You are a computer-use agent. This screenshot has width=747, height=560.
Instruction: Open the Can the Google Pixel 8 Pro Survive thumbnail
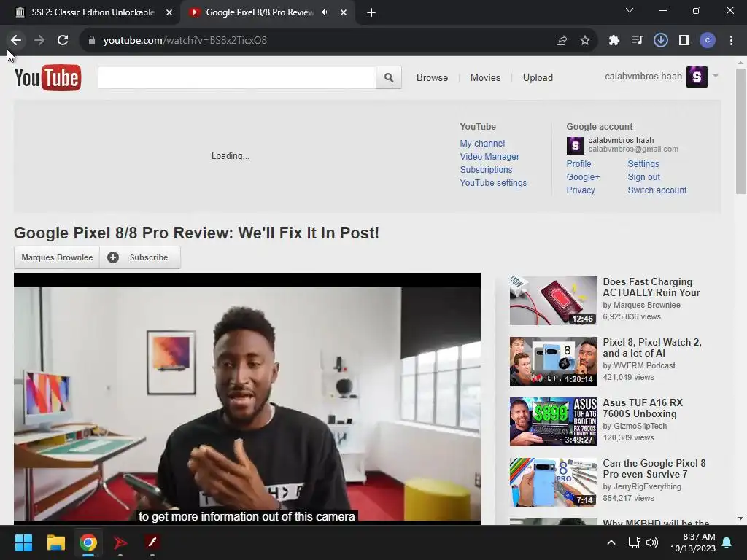pos(553,483)
